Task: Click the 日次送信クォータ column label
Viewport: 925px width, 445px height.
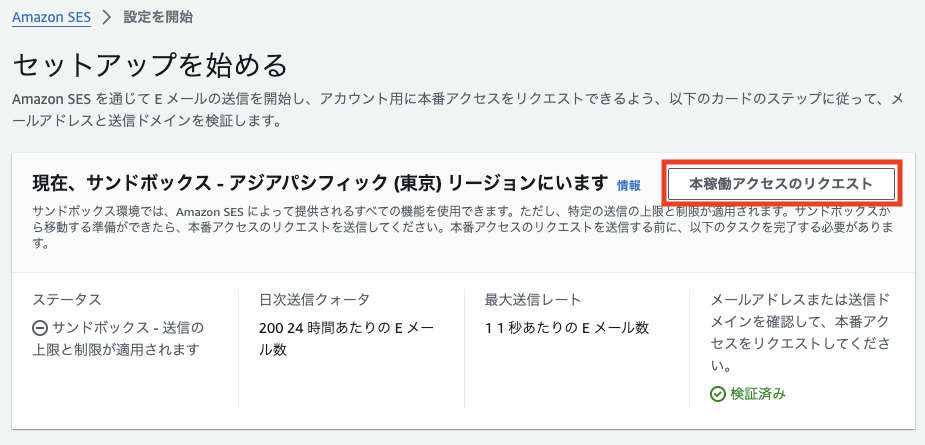Action: (x=314, y=299)
